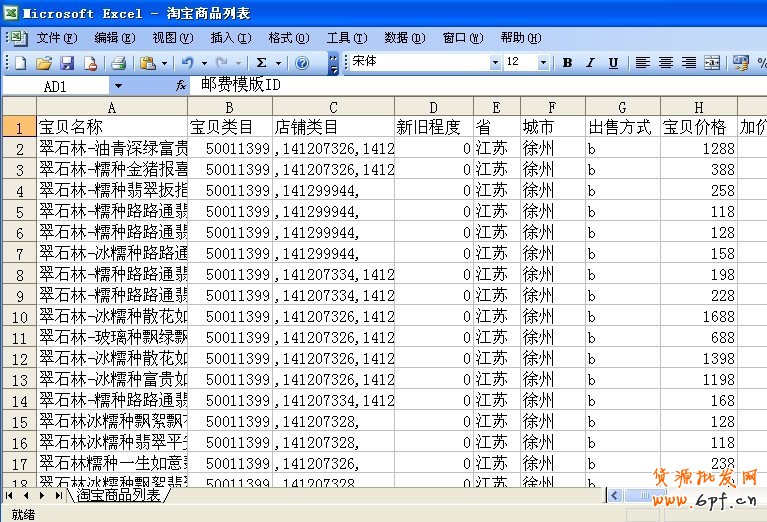Open Help via question mark icon
The width and height of the screenshot is (767, 522).
302,63
